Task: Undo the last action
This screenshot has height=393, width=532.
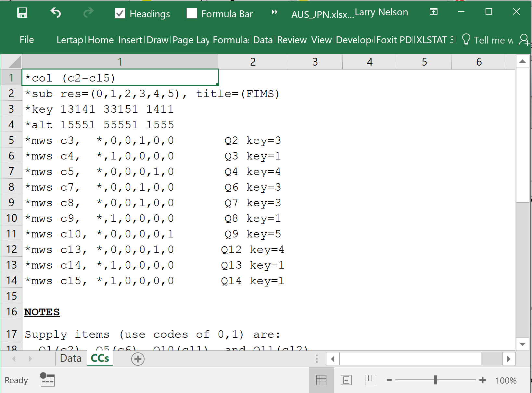Action: (x=56, y=13)
